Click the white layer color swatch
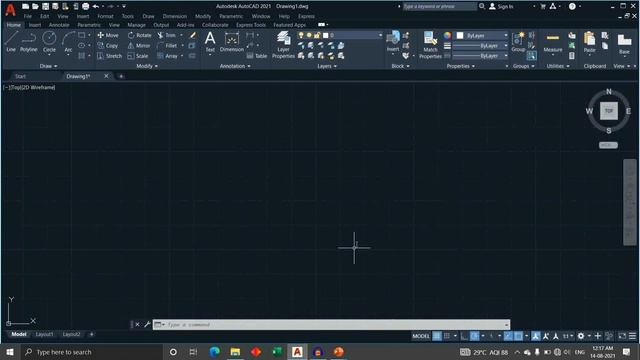Screen dimensions: 640x360 click(x=325, y=35)
